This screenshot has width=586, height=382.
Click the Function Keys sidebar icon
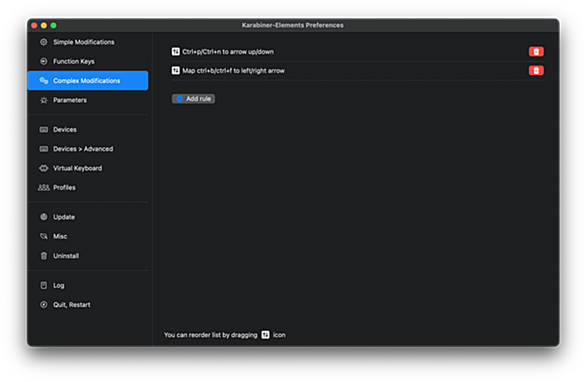44,61
